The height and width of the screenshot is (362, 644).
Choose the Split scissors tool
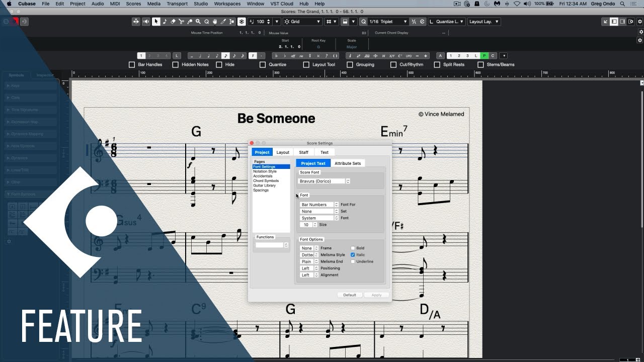coord(182,22)
